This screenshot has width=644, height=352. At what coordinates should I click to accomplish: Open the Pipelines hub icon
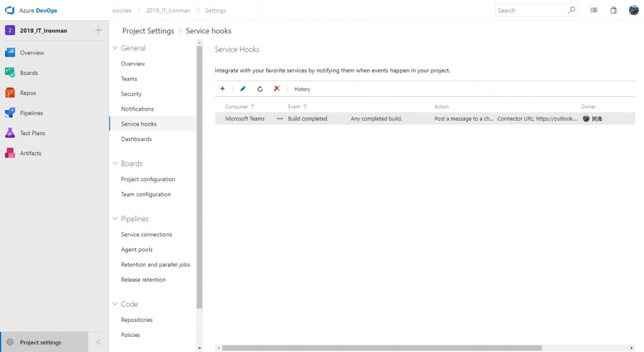click(x=10, y=113)
